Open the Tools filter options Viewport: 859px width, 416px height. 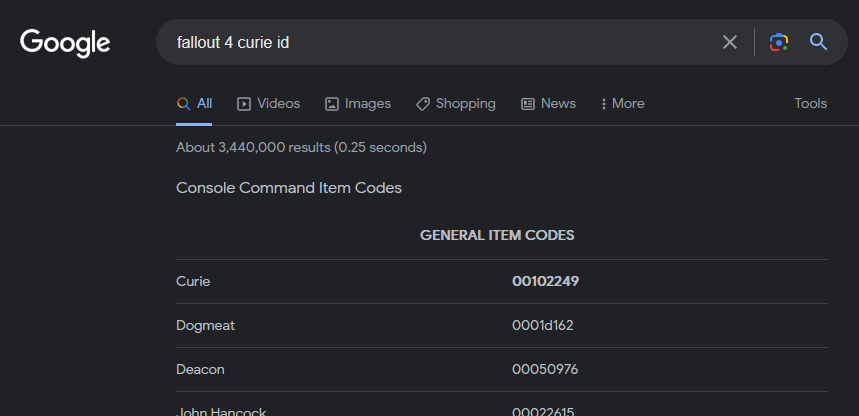point(810,104)
